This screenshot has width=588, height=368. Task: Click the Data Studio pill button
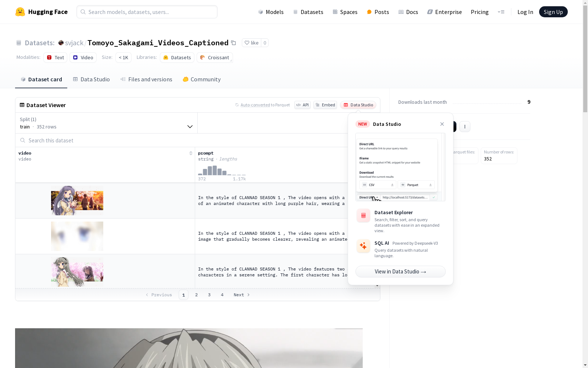coord(358,105)
